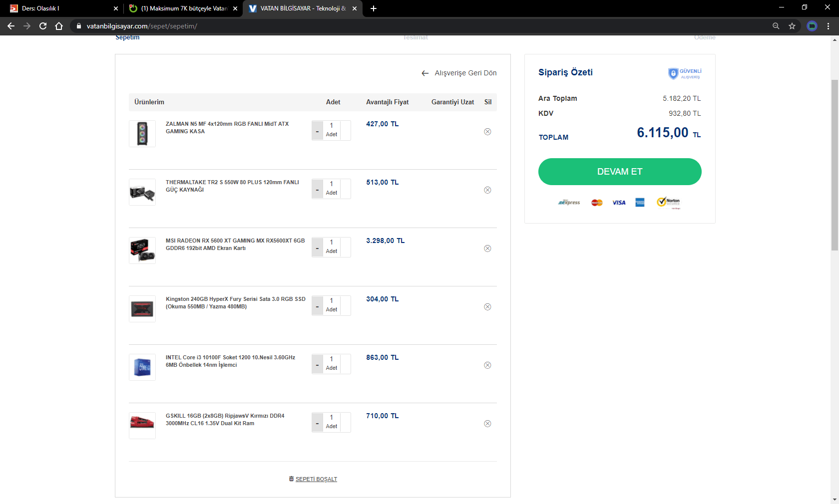Go forward in browser history
839x504 pixels.
[x=27, y=26]
